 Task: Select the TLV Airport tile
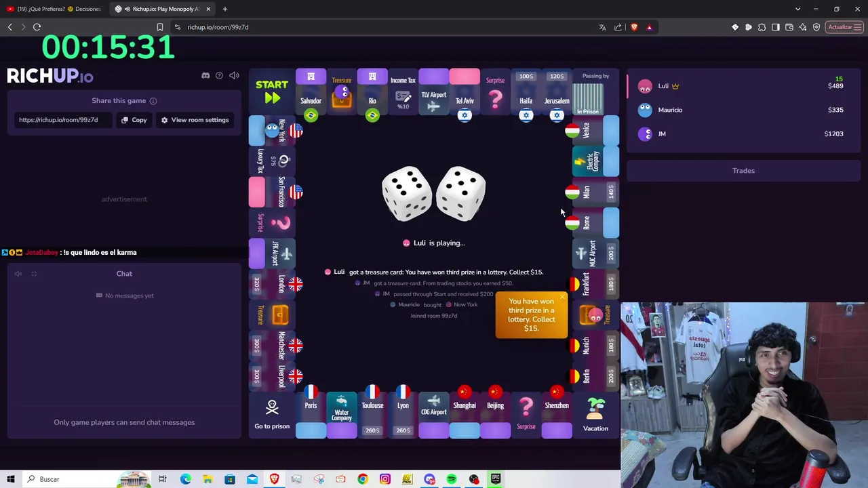pos(434,92)
